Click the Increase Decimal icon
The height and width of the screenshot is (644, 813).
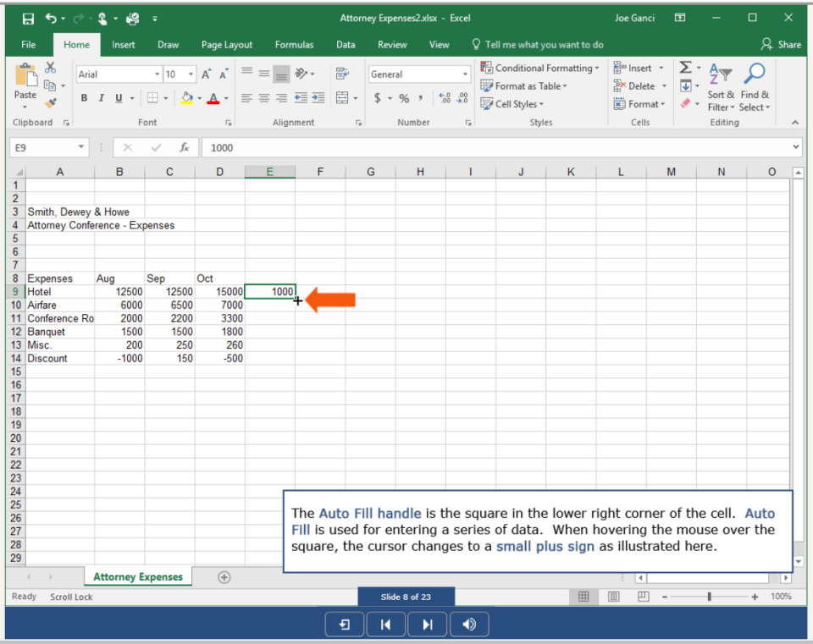click(x=445, y=98)
